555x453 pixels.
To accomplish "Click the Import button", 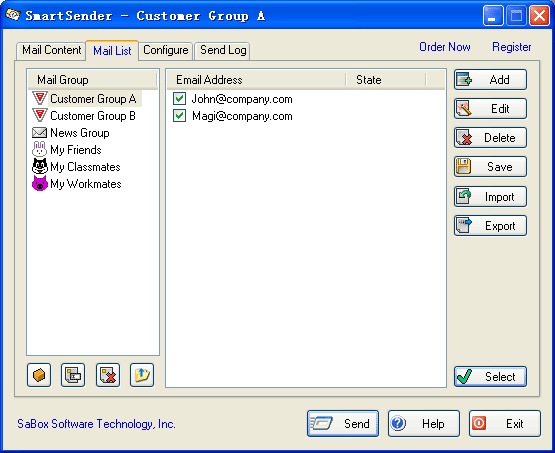I will pos(490,196).
